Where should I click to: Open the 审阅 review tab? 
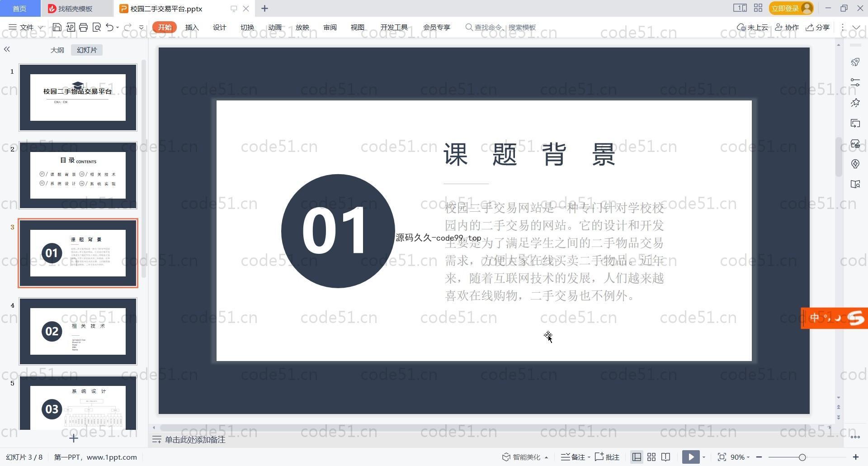click(330, 27)
